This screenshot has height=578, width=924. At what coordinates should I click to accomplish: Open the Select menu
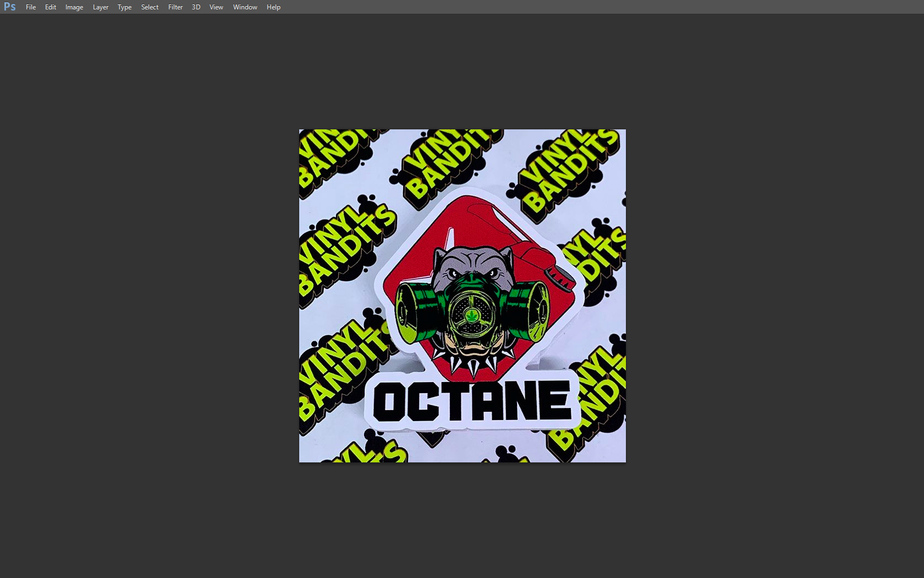coord(150,7)
